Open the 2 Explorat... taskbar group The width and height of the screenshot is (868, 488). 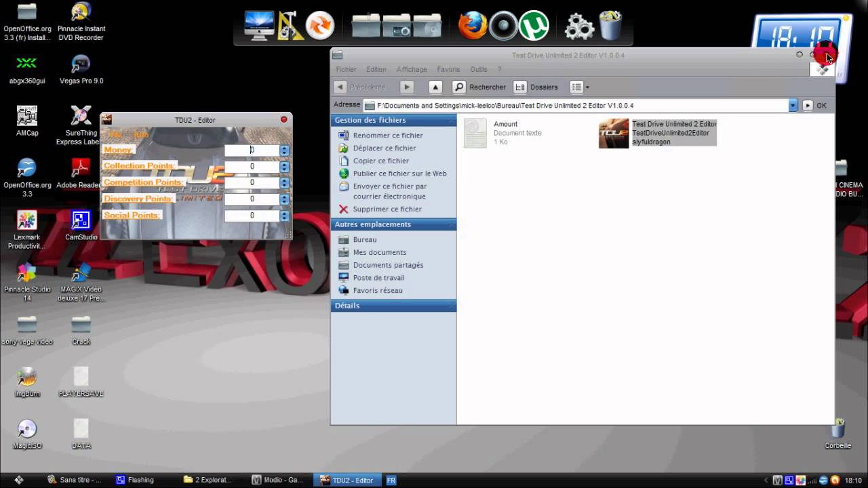tap(208, 480)
